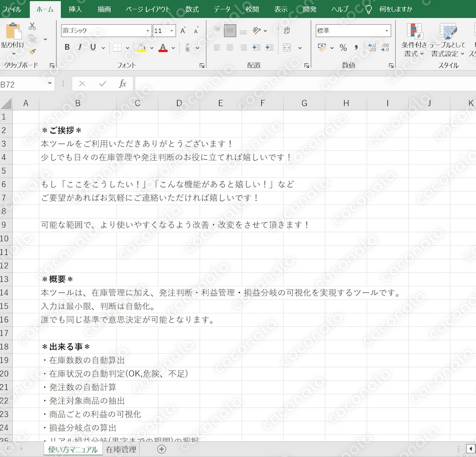Select the 使い方マニュアル sheet tab
Screen dimensions: 476x457
(x=73, y=449)
